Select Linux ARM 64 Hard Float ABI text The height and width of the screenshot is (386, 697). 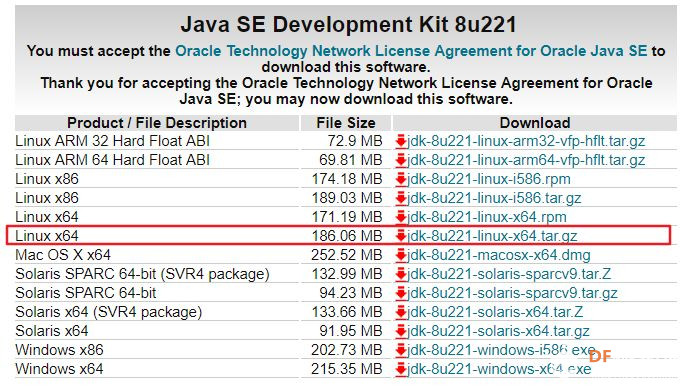coord(112,160)
